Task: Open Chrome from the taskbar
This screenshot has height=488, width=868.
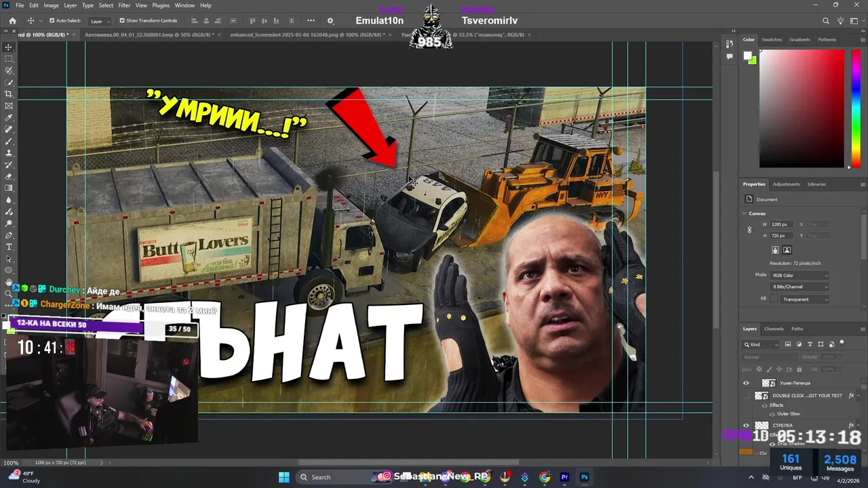Action: click(x=545, y=477)
